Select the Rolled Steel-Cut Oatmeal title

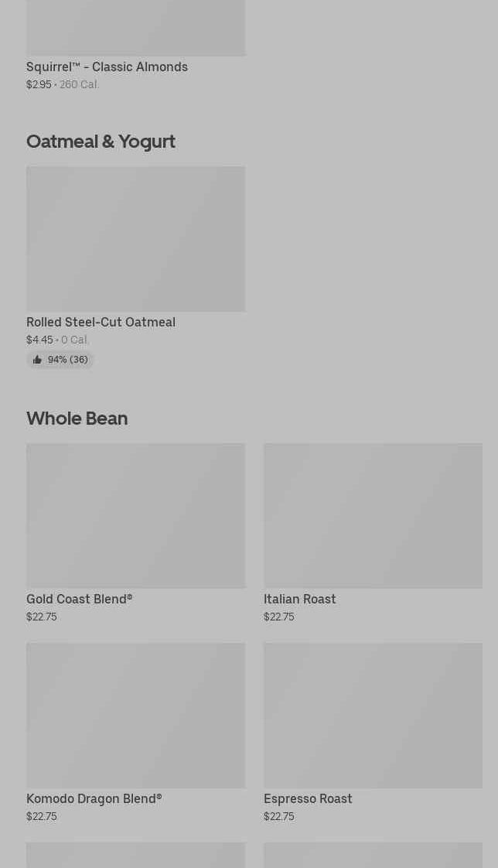[101, 322]
